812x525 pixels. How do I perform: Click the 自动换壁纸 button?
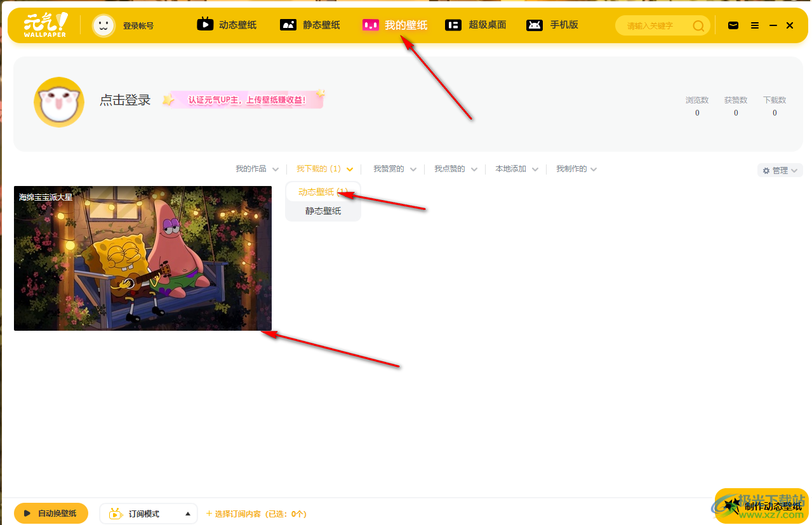point(51,514)
